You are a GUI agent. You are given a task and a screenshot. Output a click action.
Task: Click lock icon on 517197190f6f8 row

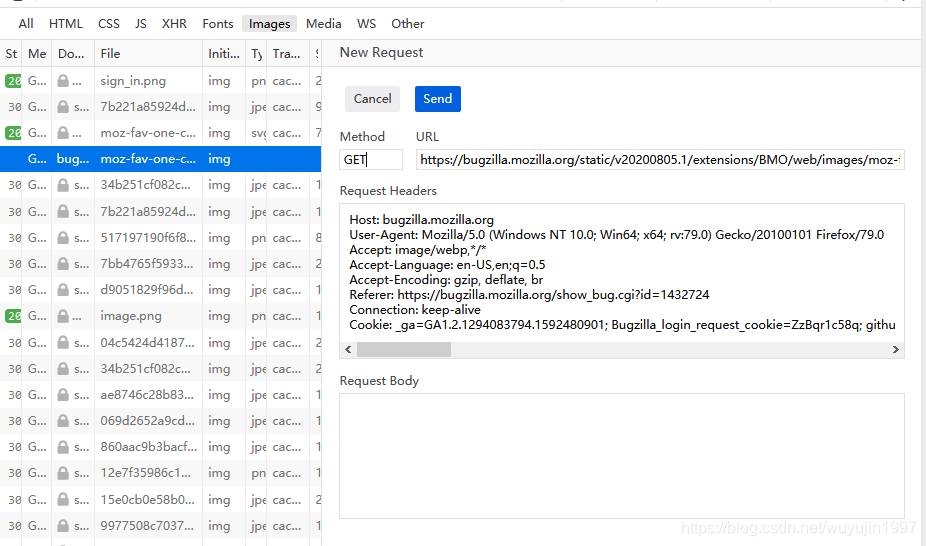click(63, 237)
